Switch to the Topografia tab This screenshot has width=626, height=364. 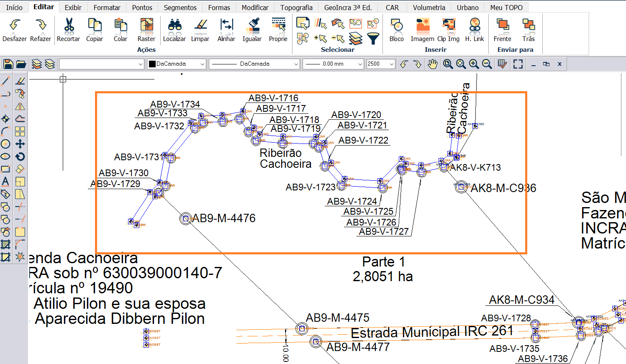coord(296,8)
